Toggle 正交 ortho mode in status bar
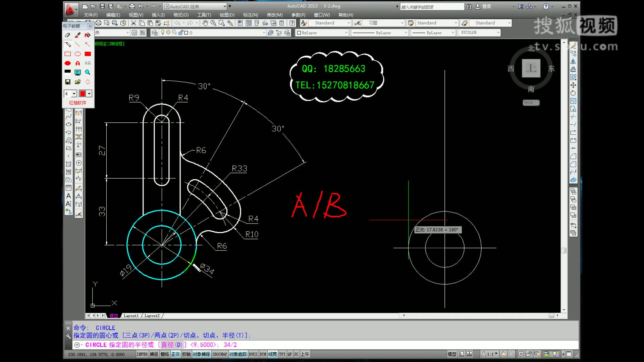 pyautogui.click(x=175, y=354)
